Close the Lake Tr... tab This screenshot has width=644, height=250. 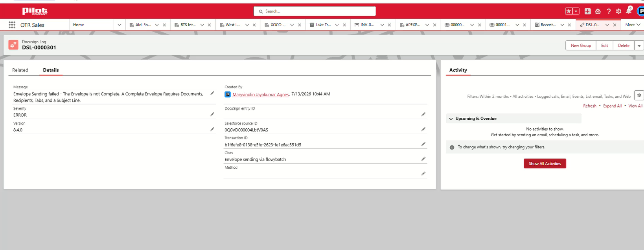344,25
